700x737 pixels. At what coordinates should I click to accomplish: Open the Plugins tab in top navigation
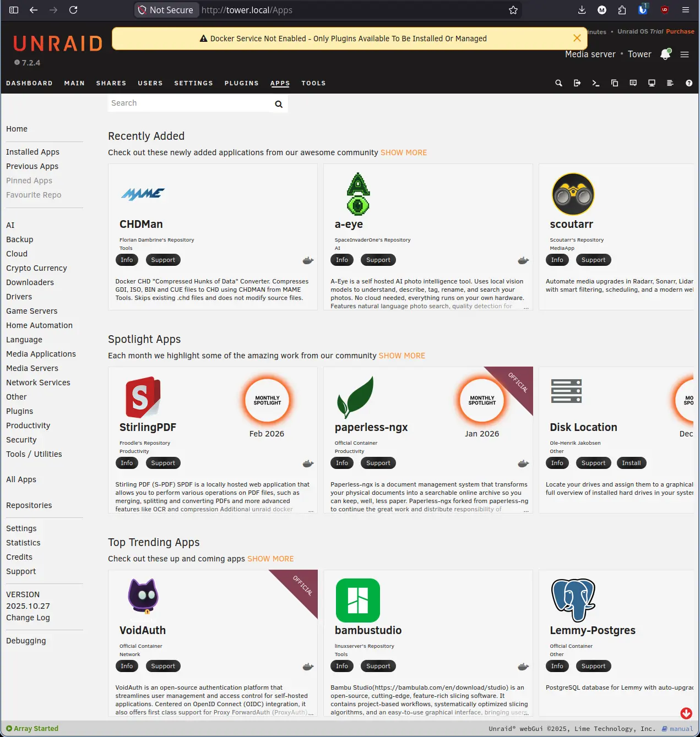point(241,83)
